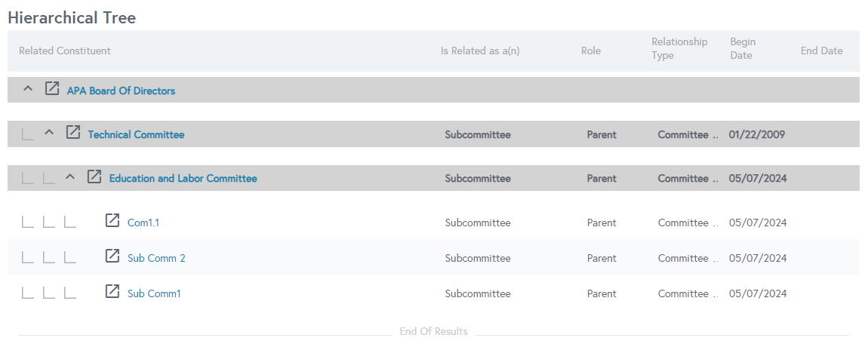Image resolution: width=868 pixels, height=344 pixels.
Task: Click the Is Related as a(n) header
Action: point(480,51)
